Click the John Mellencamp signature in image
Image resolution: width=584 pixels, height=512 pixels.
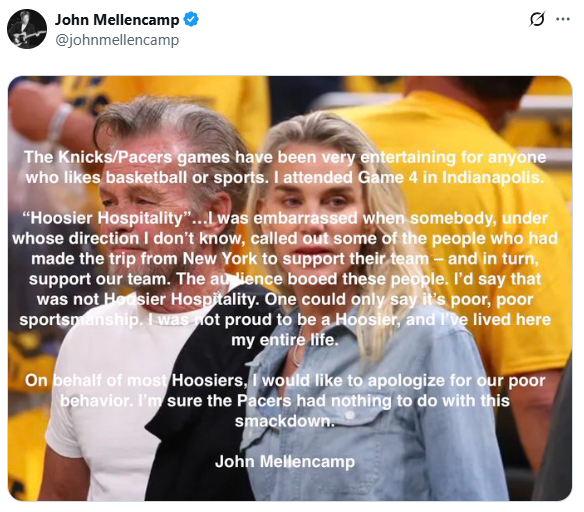pyautogui.click(x=285, y=461)
